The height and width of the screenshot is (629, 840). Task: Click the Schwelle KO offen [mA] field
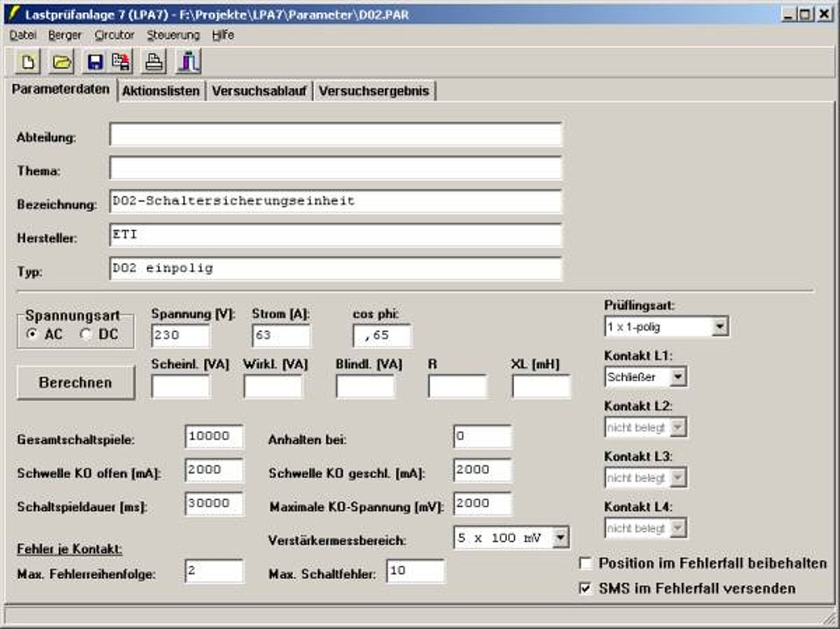(x=215, y=470)
